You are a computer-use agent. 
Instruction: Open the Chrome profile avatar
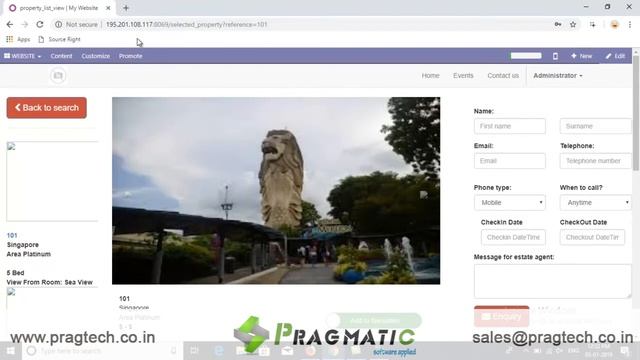coord(614,24)
